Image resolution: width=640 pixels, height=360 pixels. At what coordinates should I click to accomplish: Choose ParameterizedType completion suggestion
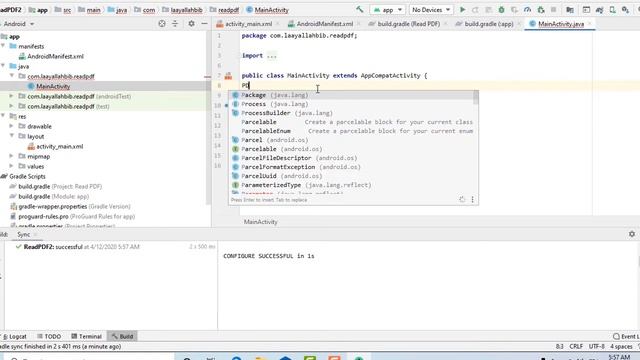coord(351,185)
